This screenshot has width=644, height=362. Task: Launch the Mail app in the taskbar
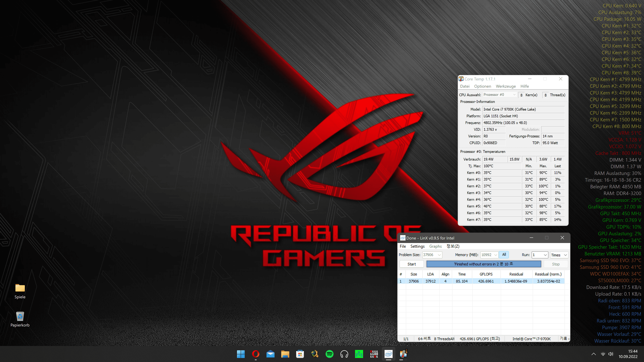[x=270, y=354]
